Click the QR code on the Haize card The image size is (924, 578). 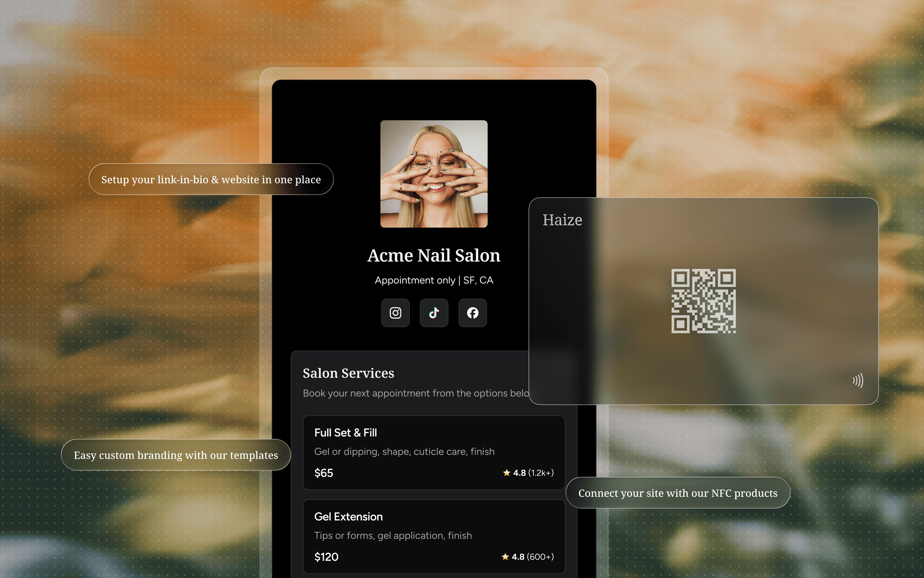coord(703,301)
